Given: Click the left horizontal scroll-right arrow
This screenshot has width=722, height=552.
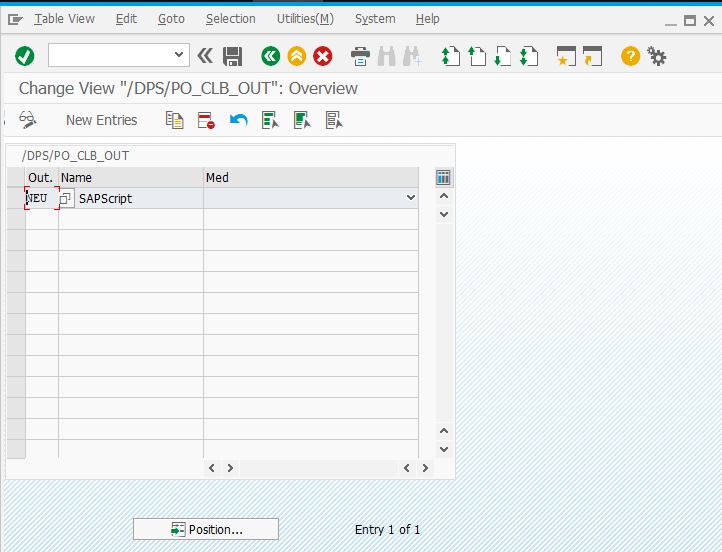Looking at the screenshot, I should (230, 468).
